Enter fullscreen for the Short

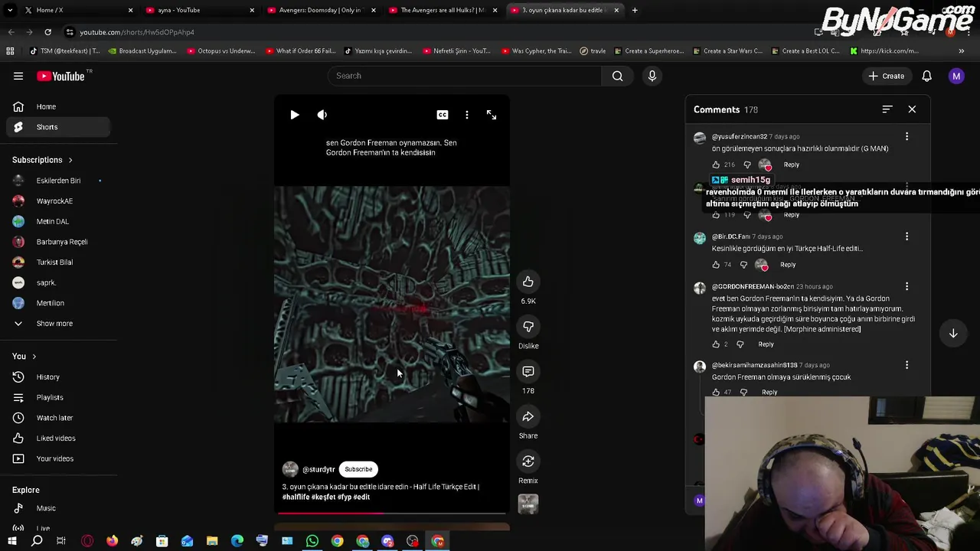click(x=492, y=115)
